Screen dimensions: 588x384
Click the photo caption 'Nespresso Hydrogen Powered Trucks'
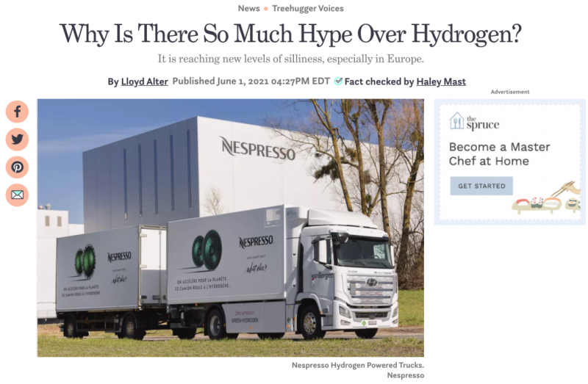(x=358, y=365)
